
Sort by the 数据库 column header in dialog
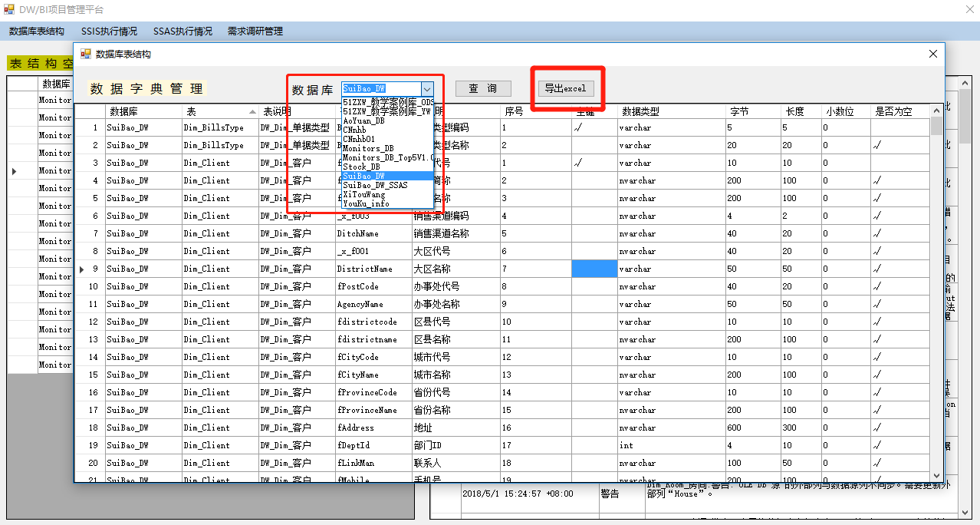pyautogui.click(x=143, y=111)
